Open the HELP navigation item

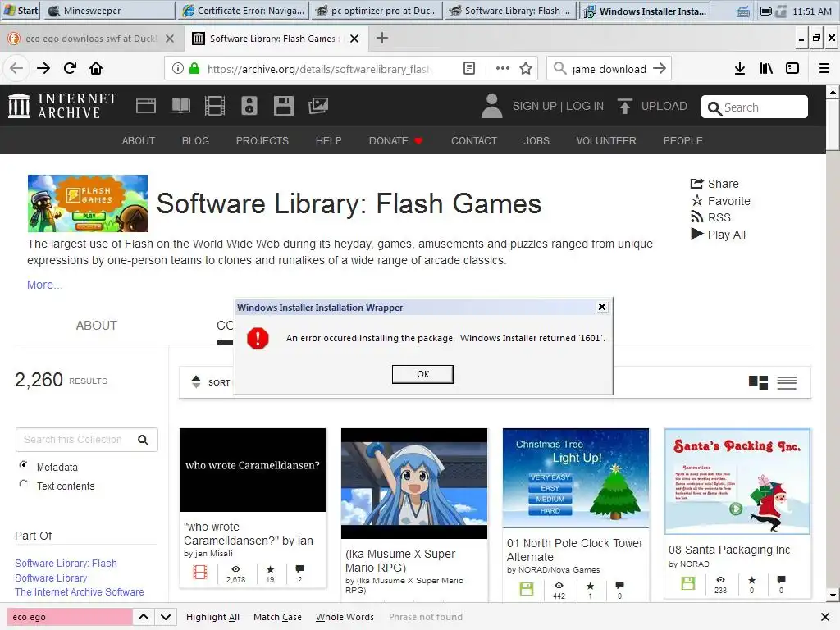[328, 140]
